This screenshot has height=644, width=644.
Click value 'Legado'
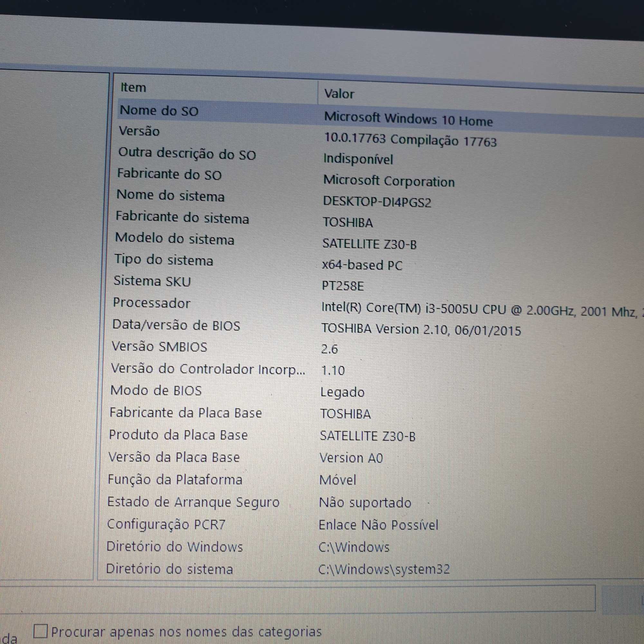pyautogui.click(x=342, y=393)
